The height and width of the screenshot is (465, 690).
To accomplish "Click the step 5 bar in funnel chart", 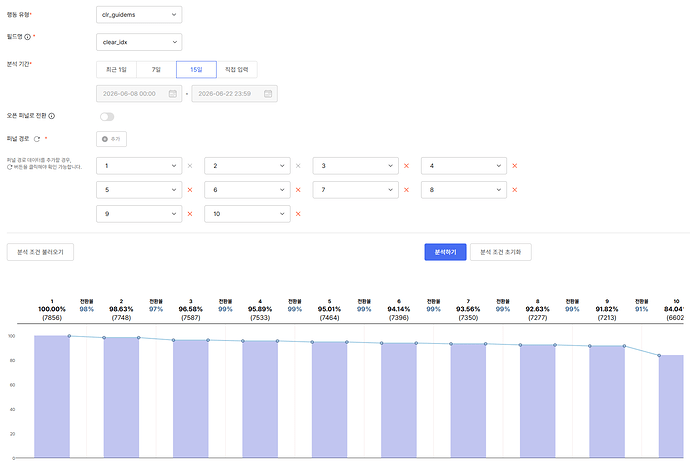I will tap(329, 399).
